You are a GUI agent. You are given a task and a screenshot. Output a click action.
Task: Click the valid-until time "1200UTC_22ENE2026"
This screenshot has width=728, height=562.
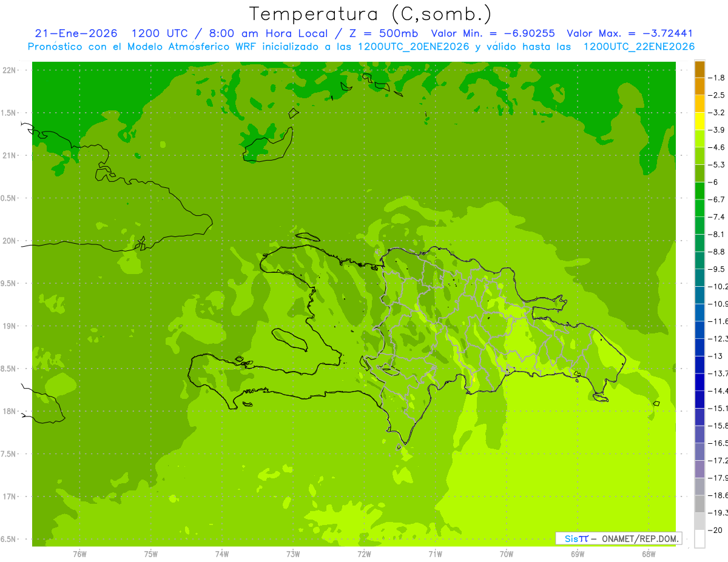[x=639, y=47]
